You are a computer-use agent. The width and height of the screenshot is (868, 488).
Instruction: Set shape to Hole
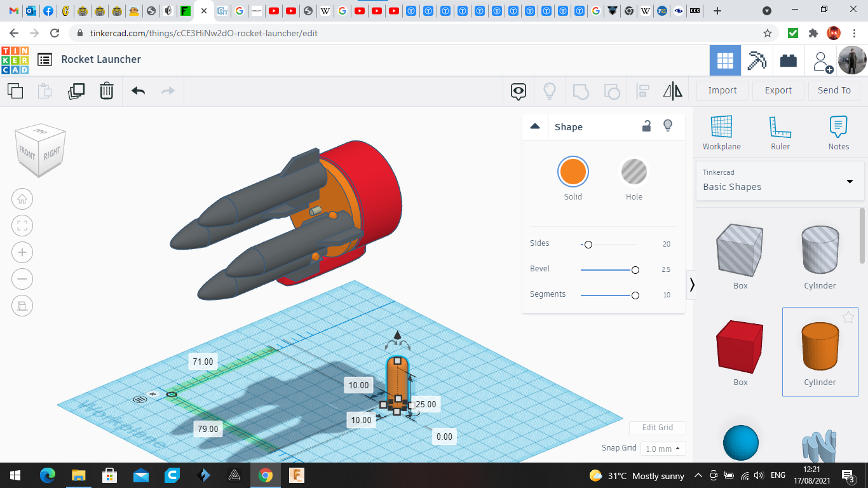(x=634, y=172)
